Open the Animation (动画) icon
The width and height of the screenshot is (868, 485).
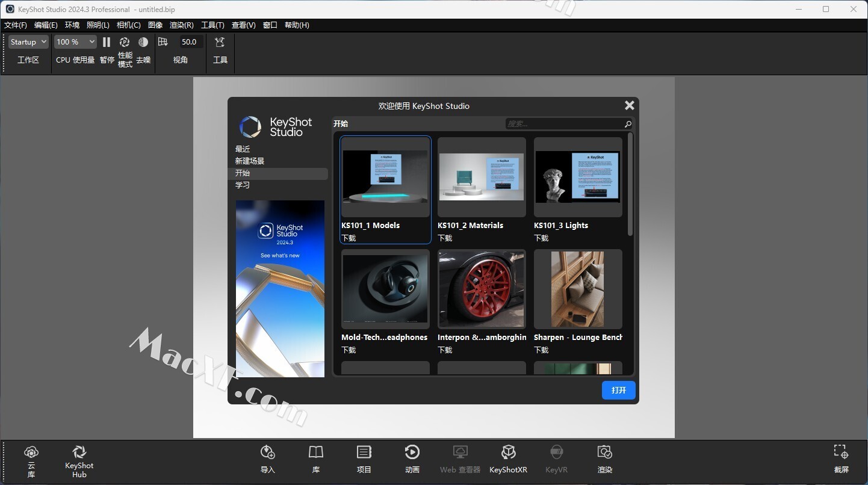click(x=412, y=452)
